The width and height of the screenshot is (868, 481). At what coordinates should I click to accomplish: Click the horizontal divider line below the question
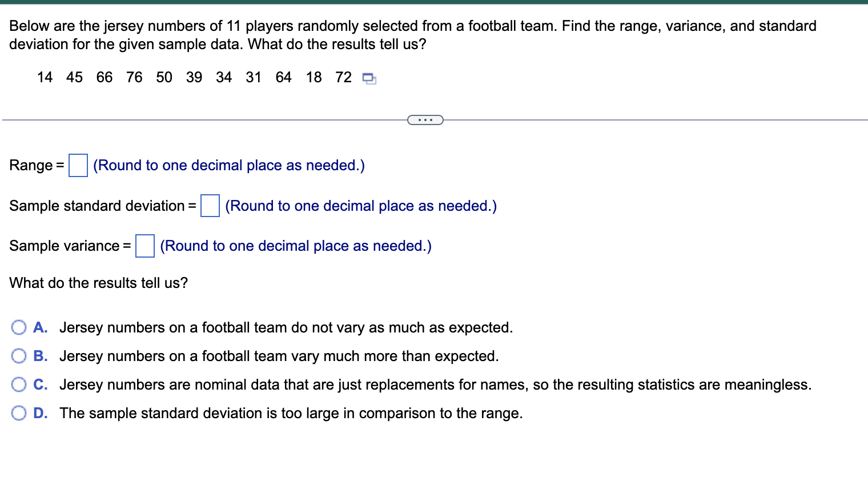[200, 119]
